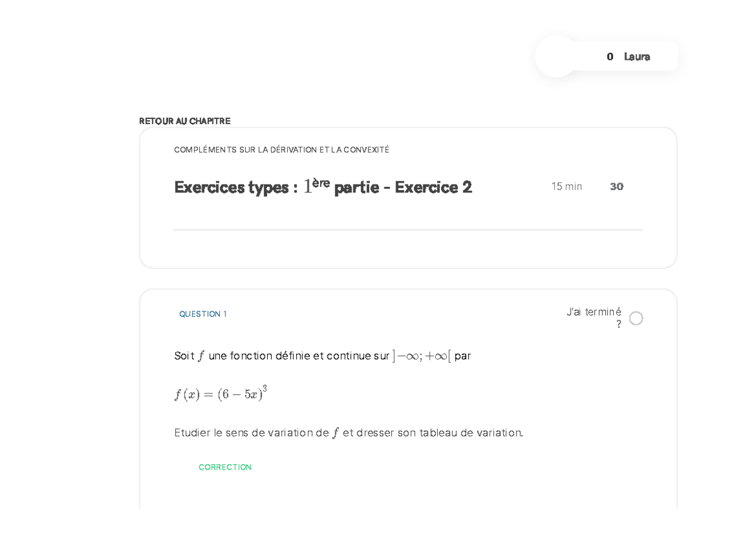Open Exercices types 1ère partie Exercice 2

click(323, 186)
